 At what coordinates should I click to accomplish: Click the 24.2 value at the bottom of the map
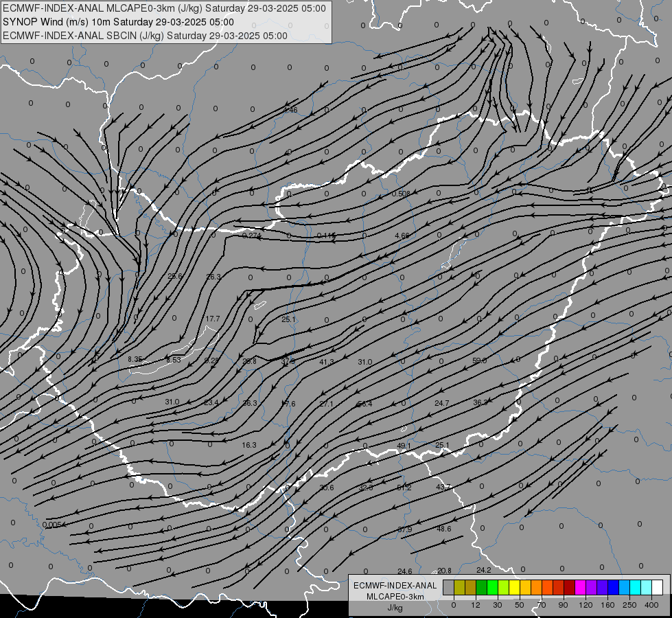pos(483,570)
